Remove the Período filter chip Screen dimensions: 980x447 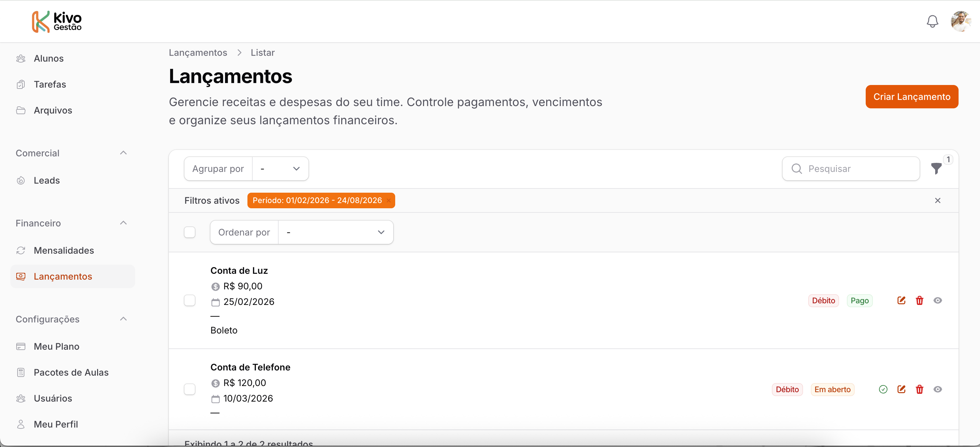click(388, 200)
